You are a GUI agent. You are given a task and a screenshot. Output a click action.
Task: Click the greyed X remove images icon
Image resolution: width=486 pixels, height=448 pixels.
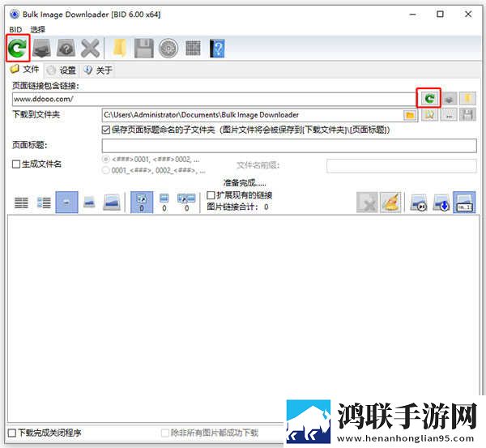tap(367, 203)
